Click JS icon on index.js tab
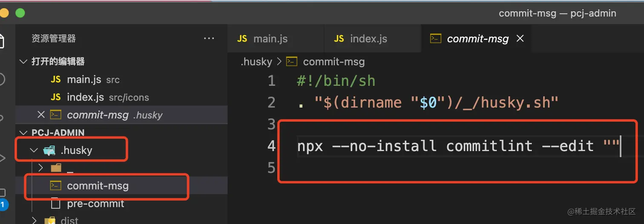644x224 pixels. tap(339, 39)
